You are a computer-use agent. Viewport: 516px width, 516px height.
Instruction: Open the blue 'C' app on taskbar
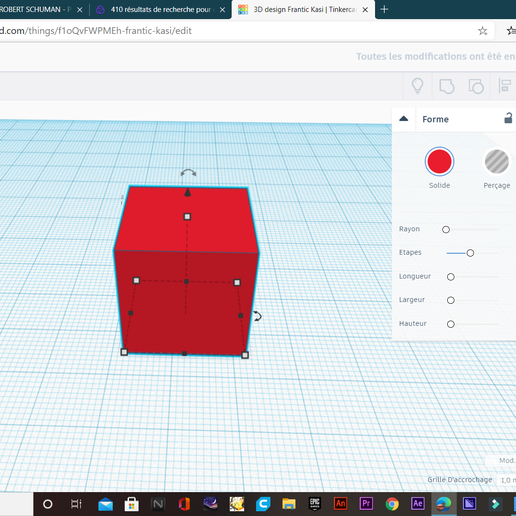pos(263,504)
